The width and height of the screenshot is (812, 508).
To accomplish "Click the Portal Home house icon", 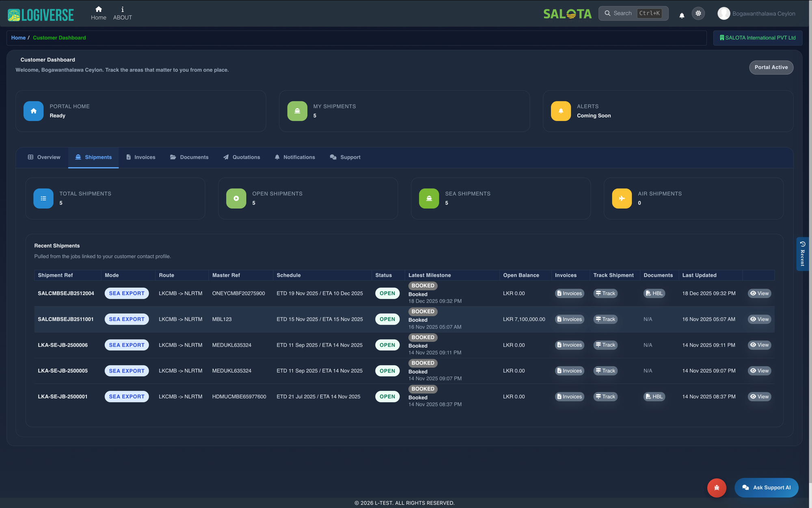I will point(33,111).
